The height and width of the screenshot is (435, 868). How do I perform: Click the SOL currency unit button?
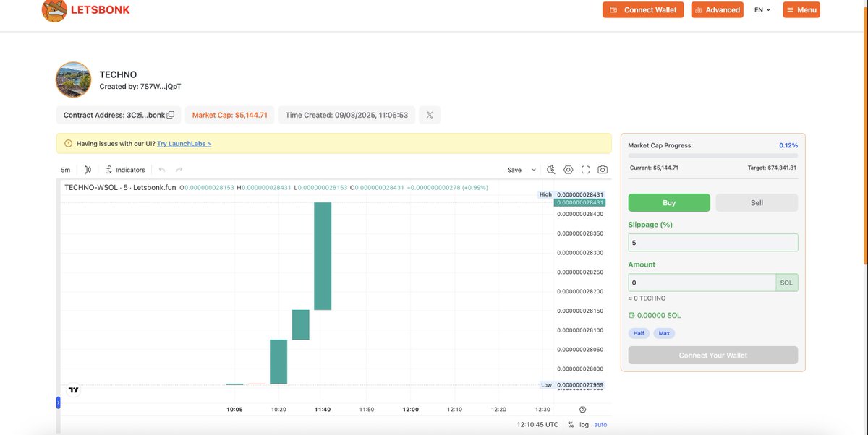(x=787, y=283)
